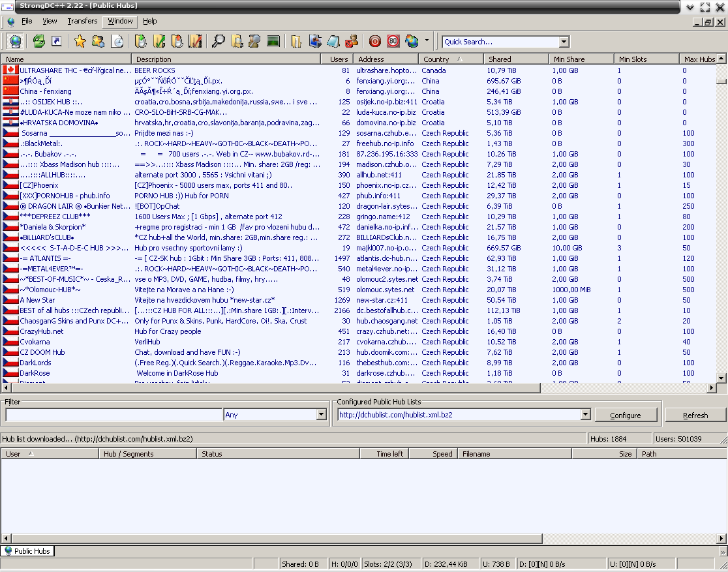
Task: Expand the toolbar's small arrow dropdown
Action: [x=427, y=40]
